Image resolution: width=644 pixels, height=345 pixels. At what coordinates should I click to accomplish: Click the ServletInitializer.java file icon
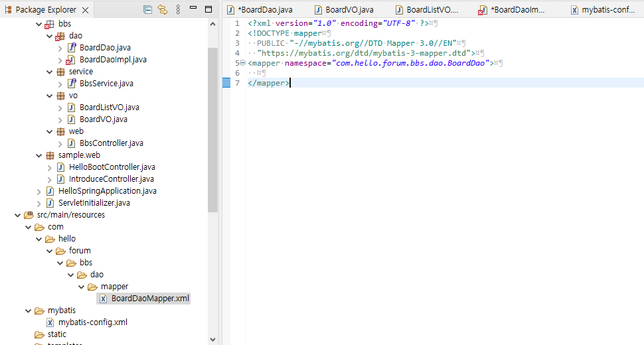pos(50,202)
